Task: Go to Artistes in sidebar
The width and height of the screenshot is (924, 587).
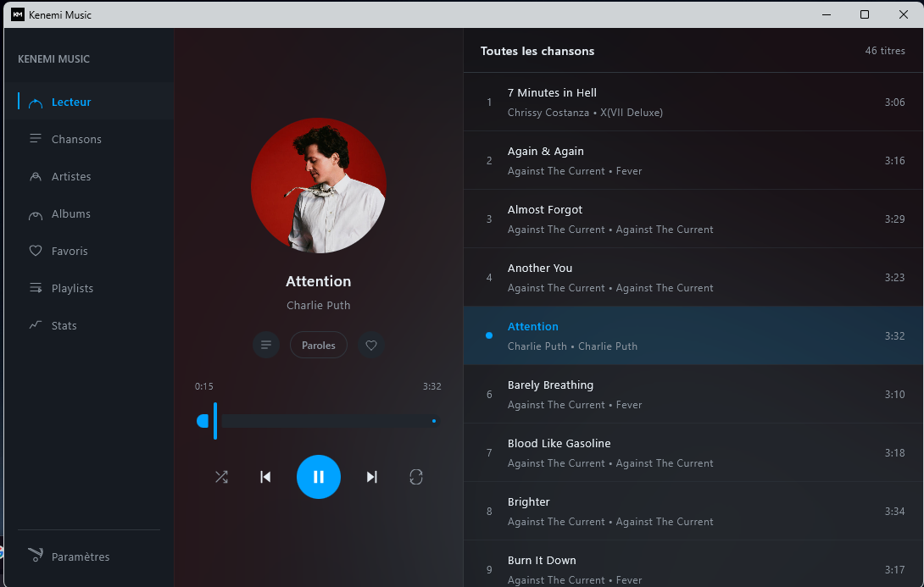Action: tap(71, 176)
